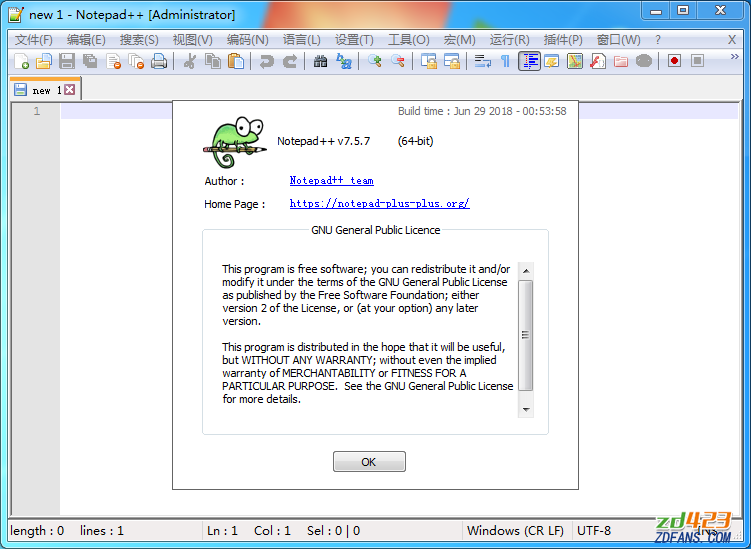Open the 运行(R) menu

tap(510, 40)
